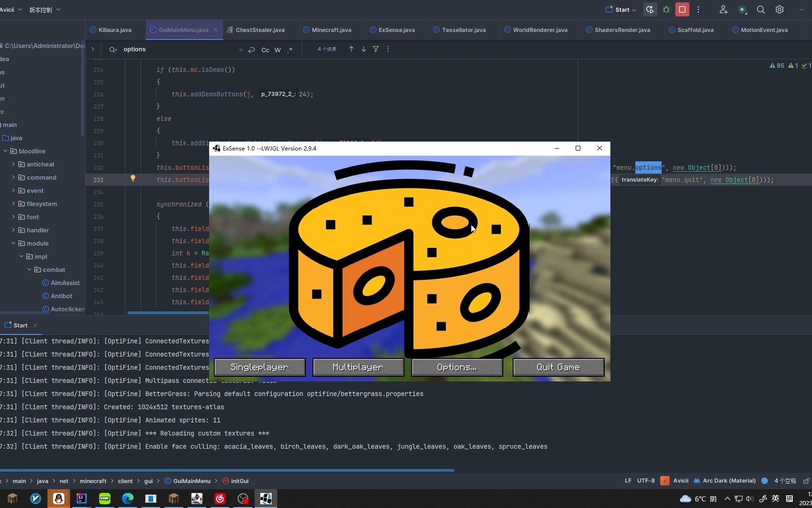Collapse the module package folder
The image size is (812, 508).
click(13, 243)
